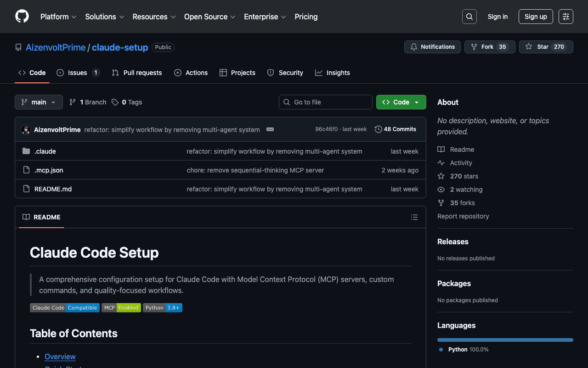
Task: Click the 48 Commits history link
Action: coord(396,129)
